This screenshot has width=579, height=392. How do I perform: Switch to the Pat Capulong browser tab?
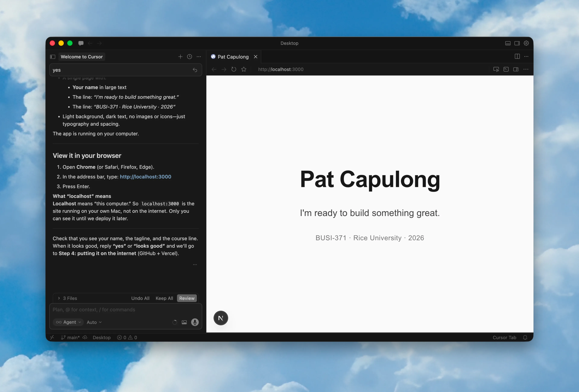tap(233, 57)
